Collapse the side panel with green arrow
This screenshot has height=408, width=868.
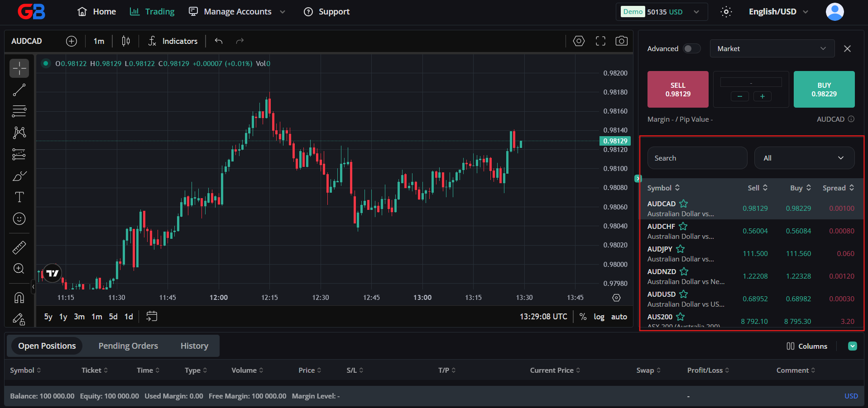tap(638, 179)
